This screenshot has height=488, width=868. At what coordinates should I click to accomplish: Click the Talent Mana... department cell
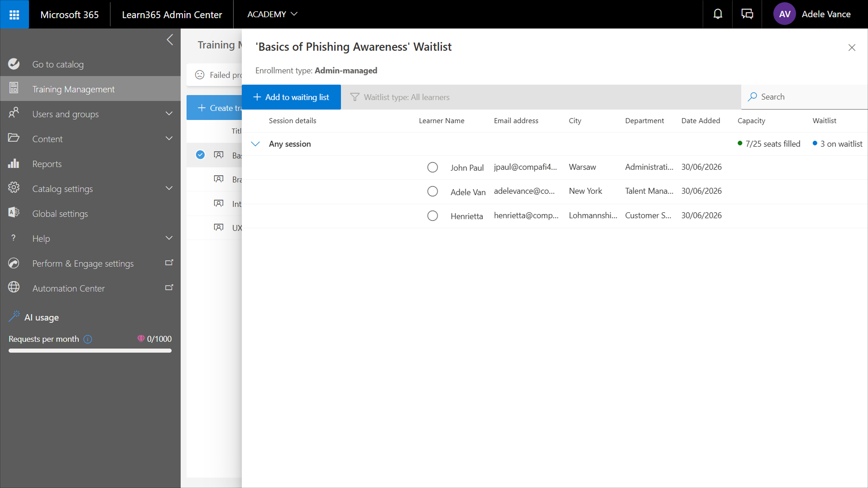(649, 191)
